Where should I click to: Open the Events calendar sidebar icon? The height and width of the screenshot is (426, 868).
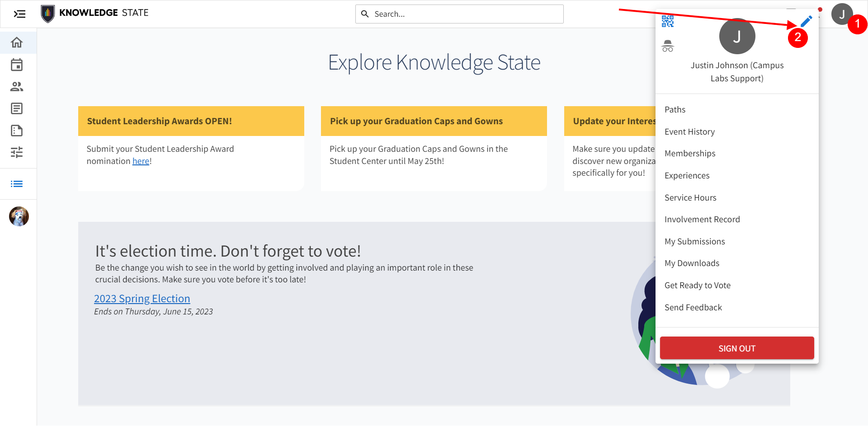click(x=17, y=65)
